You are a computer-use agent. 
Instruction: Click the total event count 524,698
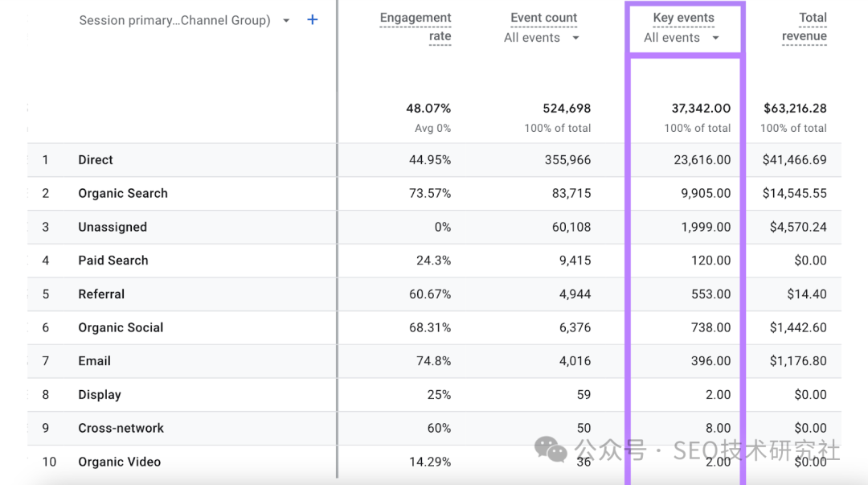[567, 108]
